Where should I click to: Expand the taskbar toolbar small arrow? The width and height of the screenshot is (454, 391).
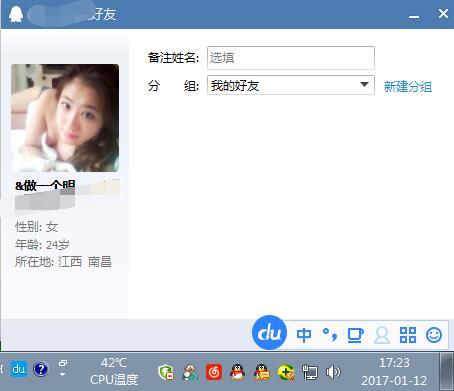(x=62, y=375)
